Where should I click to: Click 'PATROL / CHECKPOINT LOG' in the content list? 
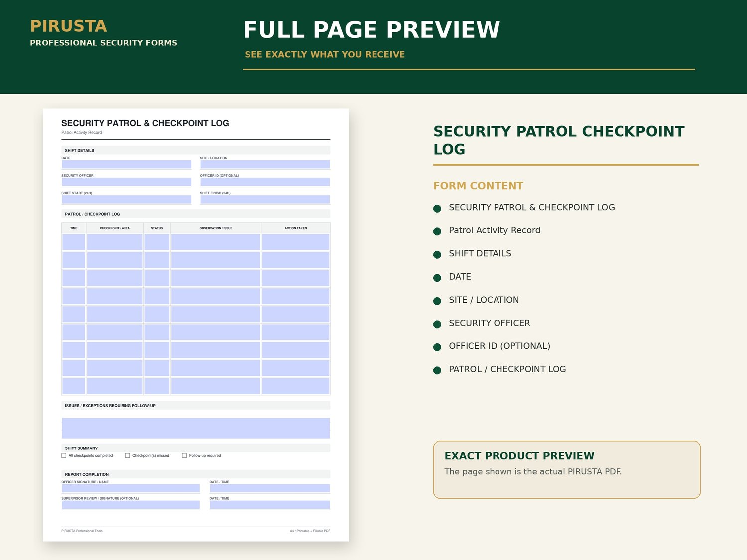pos(507,369)
